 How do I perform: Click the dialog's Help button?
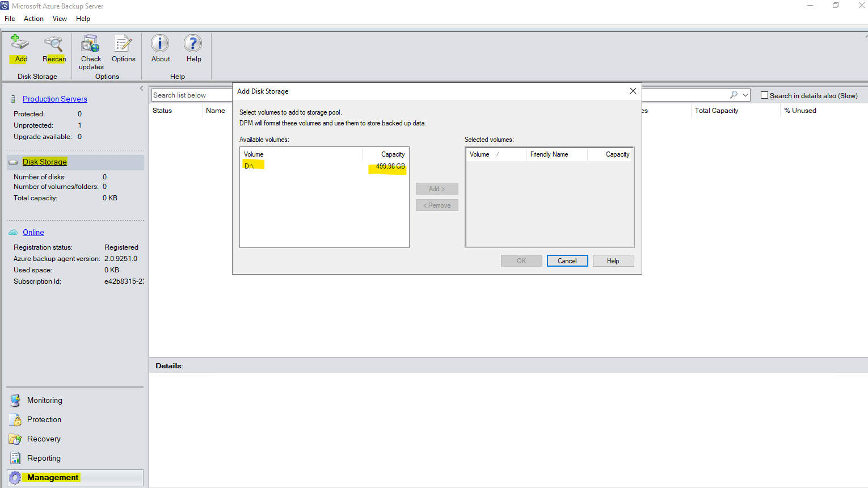tap(613, 261)
